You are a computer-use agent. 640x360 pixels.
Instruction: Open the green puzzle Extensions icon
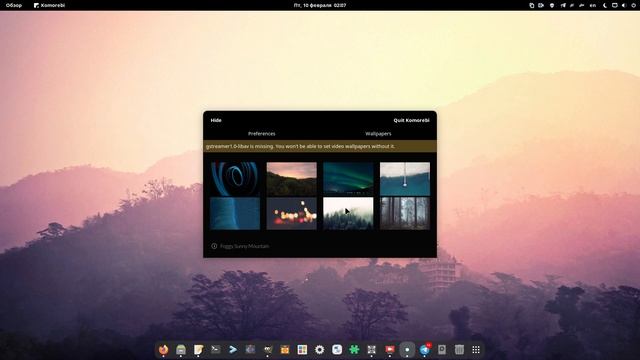click(x=354, y=349)
